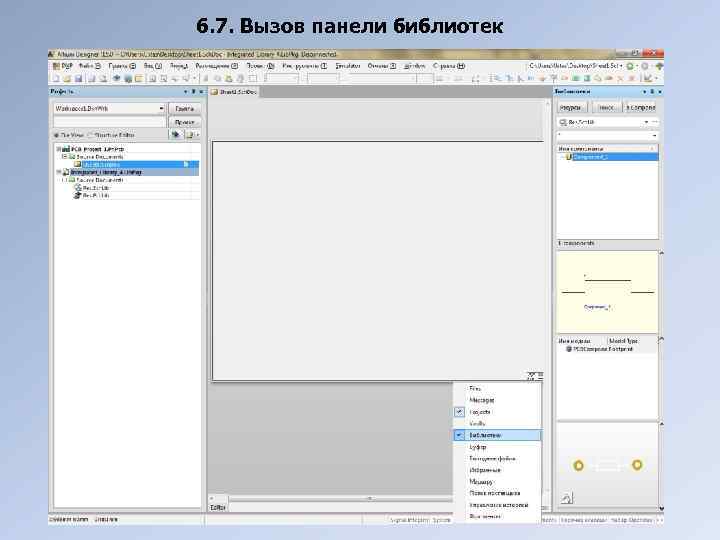Click the Editor tab below the sheet
Viewport: 720px width, 540px height.
click(218, 507)
